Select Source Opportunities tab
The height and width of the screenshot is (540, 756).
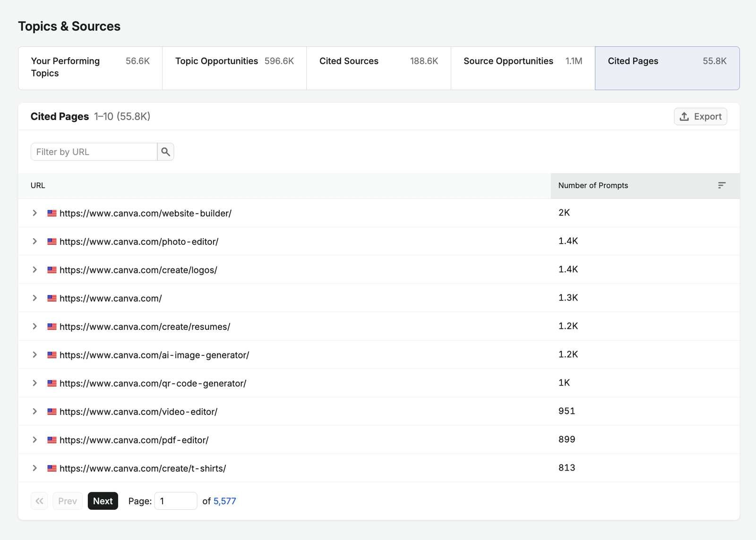coord(523,68)
